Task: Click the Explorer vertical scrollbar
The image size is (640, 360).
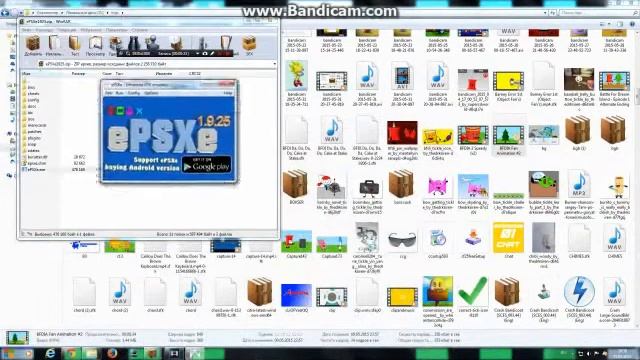Action: [637, 98]
